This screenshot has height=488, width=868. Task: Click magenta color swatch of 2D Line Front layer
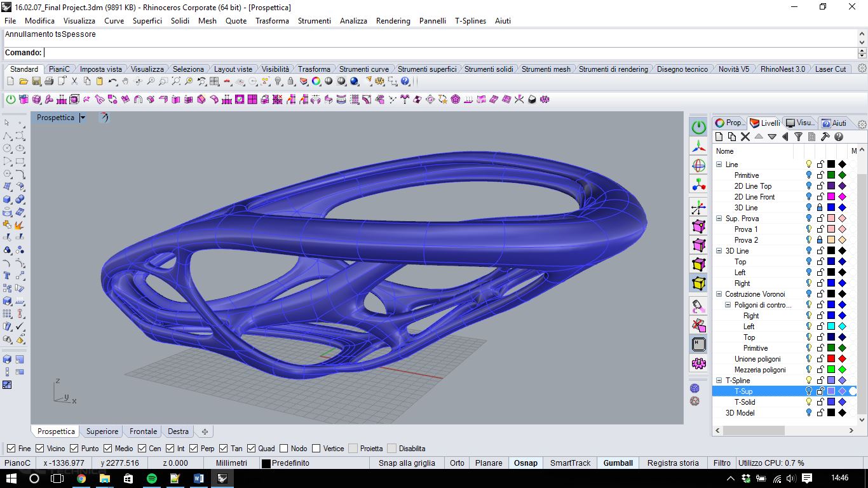coord(831,197)
